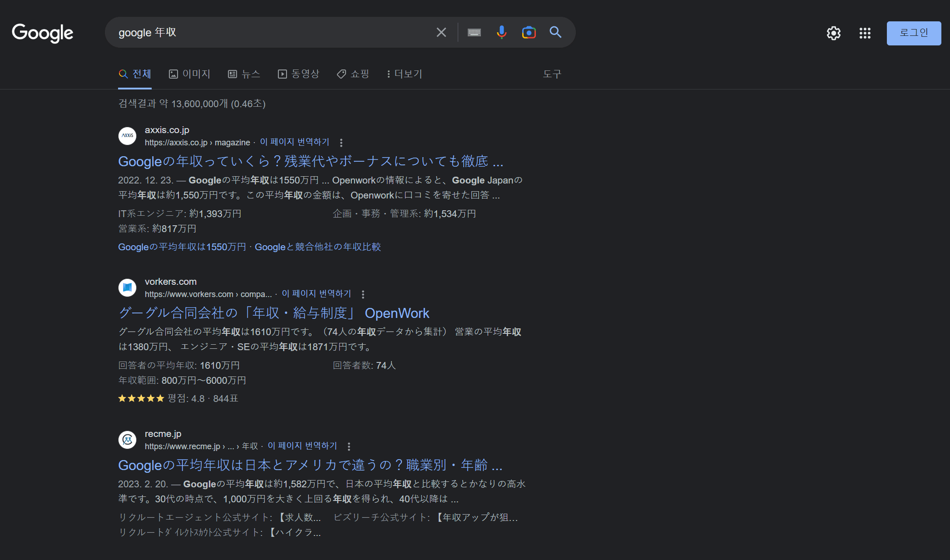Expand the 더보기 more menu
This screenshot has width=950, height=560.
(x=404, y=74)
